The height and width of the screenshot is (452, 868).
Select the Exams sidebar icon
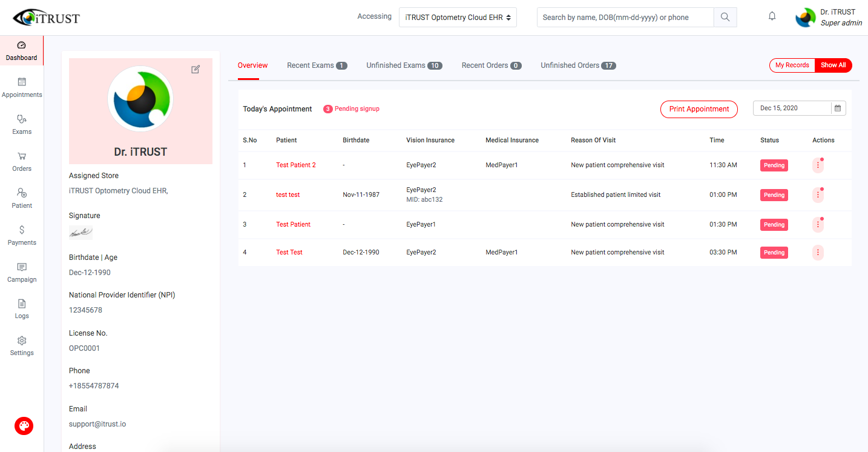22,125
